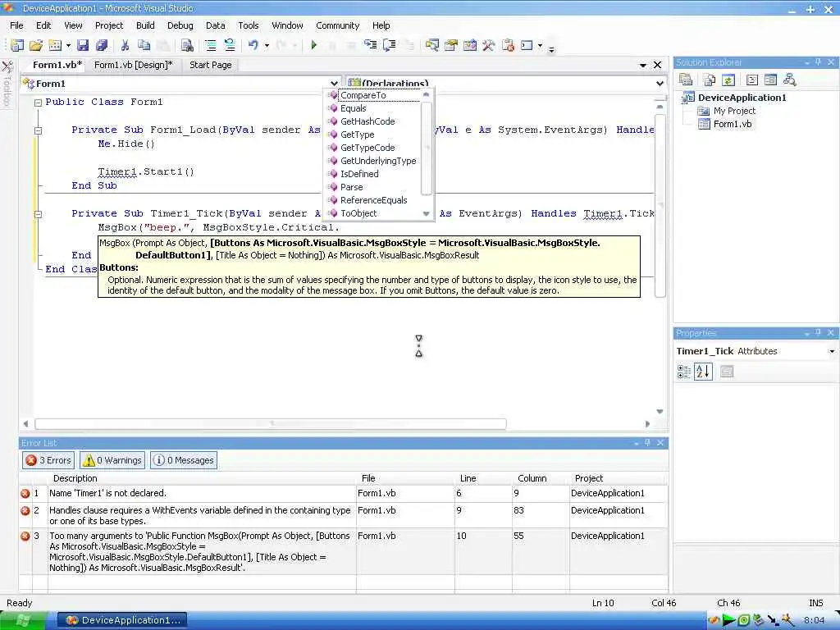Screen dimensions: 840x630
Task: Close the active document tab X
Action: pyautogui.click(x=658, y=65)
